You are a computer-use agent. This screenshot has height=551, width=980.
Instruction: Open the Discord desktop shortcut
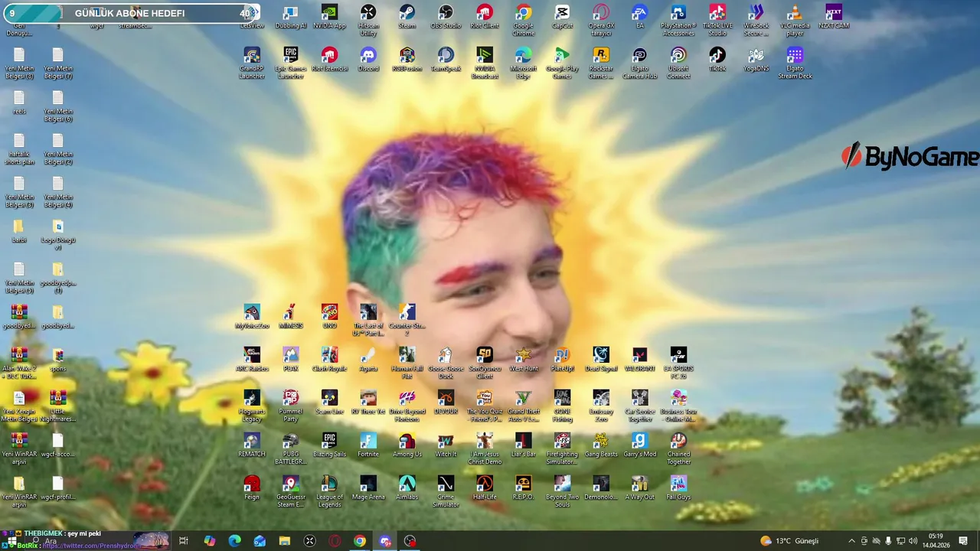[x=368, y=60]
